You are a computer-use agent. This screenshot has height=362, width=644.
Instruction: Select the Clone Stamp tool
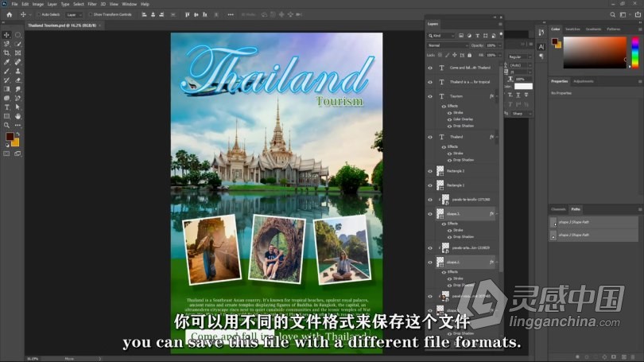coord(18,71)
